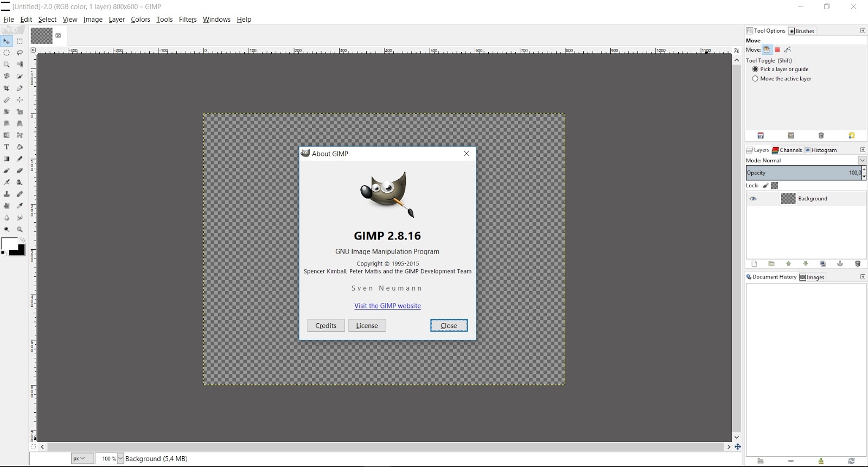Select the Bucket Fill tool

click(x=20, y=147)
